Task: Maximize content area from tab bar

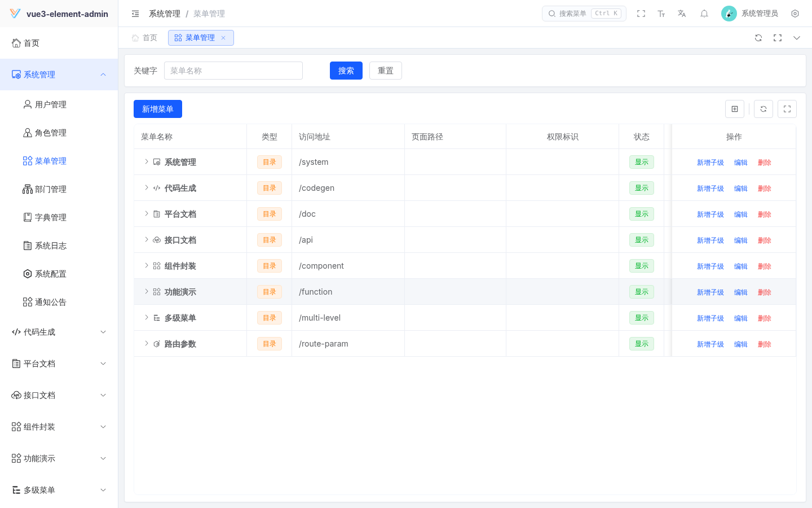Action: tap(778, 38)
